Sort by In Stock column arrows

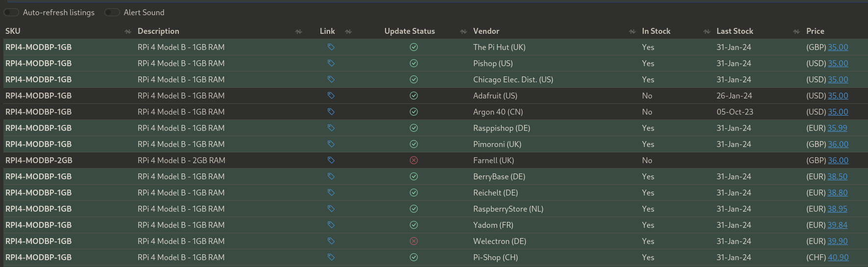coord(707,31)
